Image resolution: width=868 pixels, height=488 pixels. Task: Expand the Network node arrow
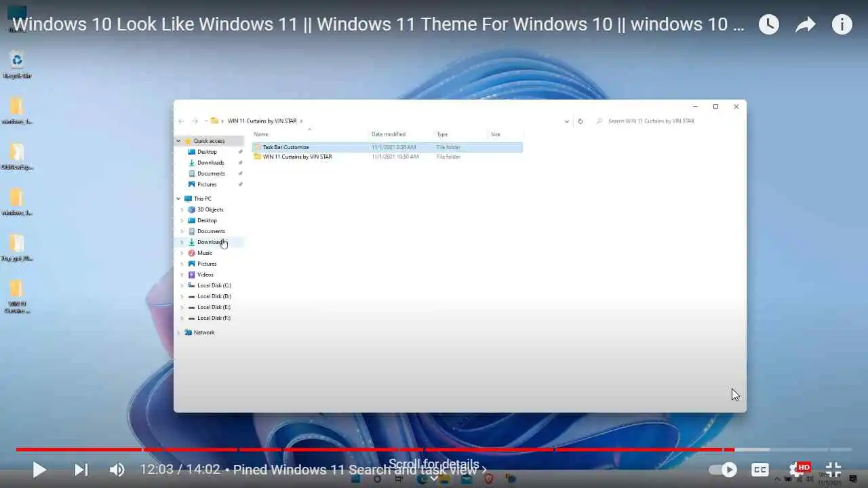(178, 333)
